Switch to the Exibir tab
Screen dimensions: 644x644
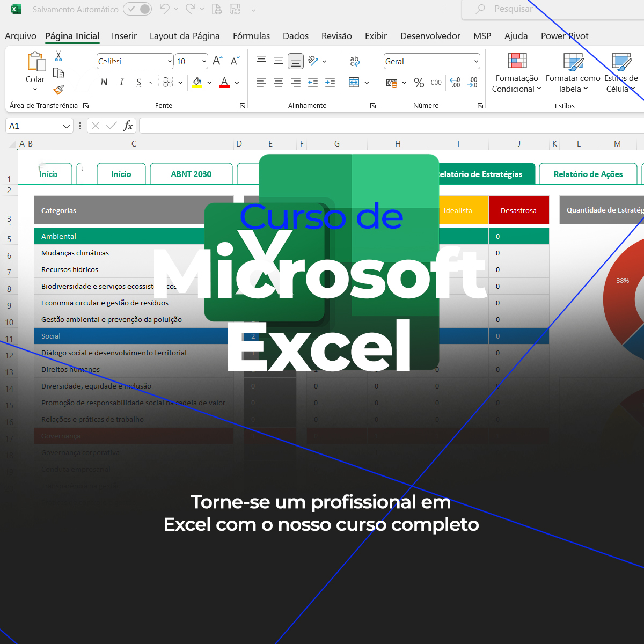376,36
